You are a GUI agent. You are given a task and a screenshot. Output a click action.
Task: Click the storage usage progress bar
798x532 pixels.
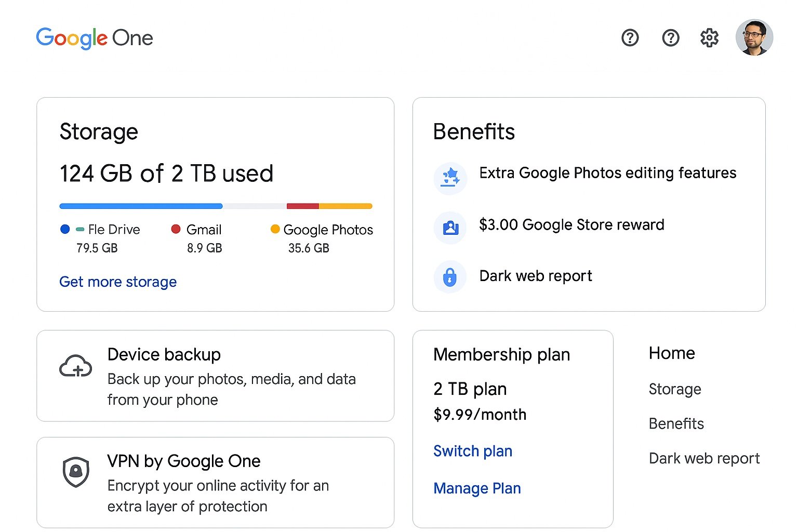click(x=215, y=206)
